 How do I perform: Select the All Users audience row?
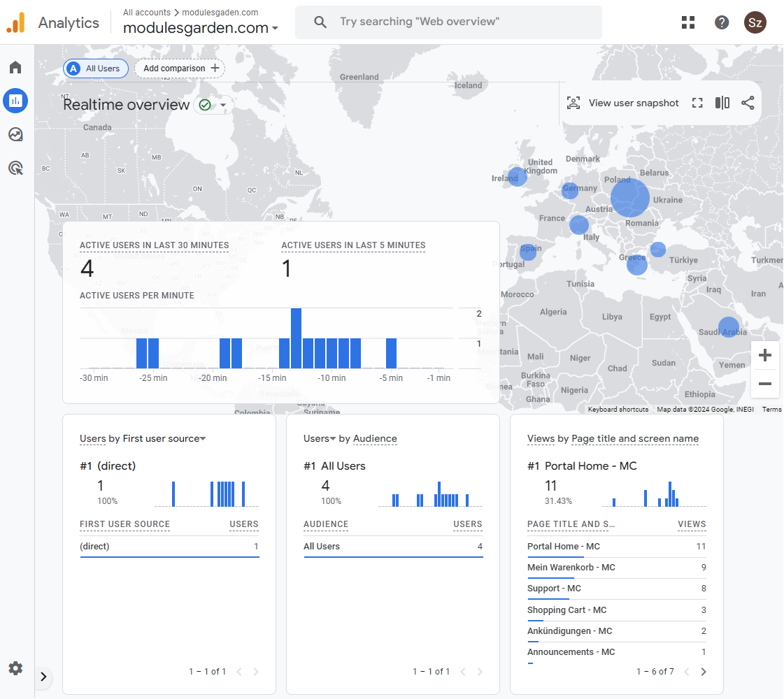[x=393, y=547]
